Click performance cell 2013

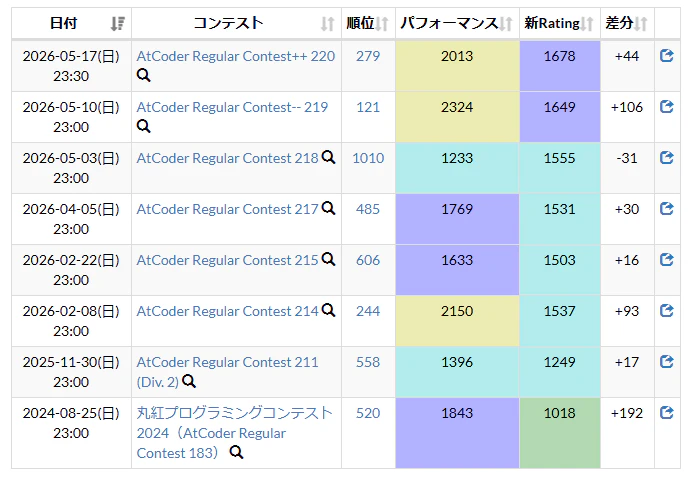[x=457, y=66]
